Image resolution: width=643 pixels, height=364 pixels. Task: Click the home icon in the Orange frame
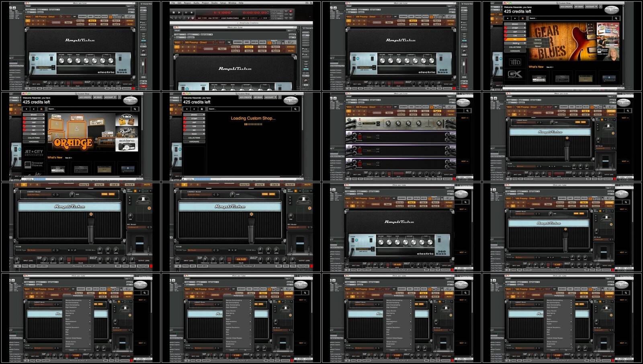coord(41,109)
